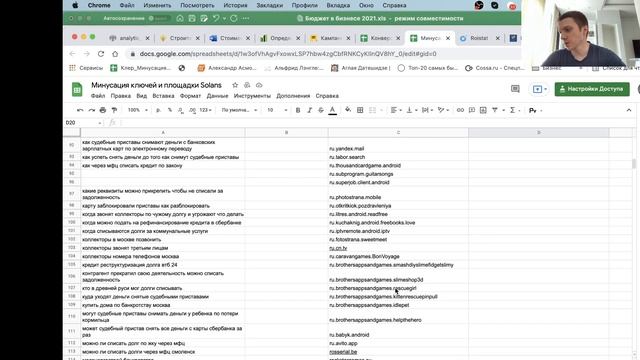The height and width of the screenshot is (360, 640).
Task: Format as percent with % icon
Action: 170,110
